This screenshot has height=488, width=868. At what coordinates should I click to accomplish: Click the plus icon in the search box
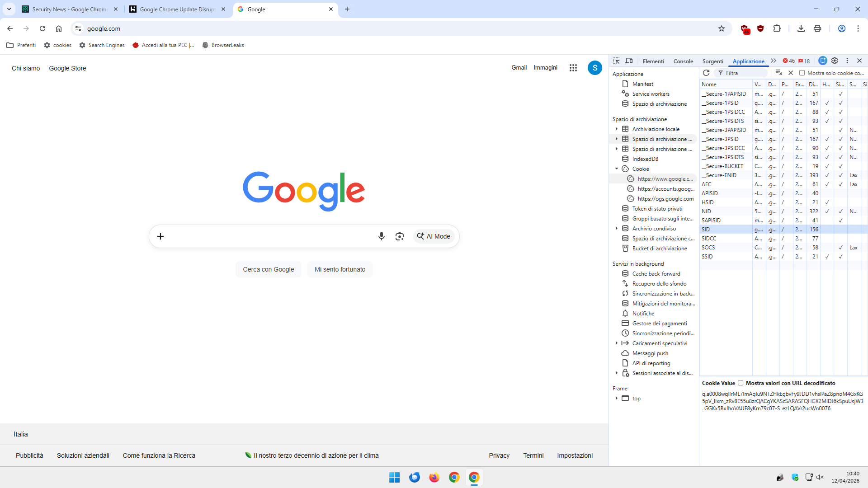click(x=160, y=236)
